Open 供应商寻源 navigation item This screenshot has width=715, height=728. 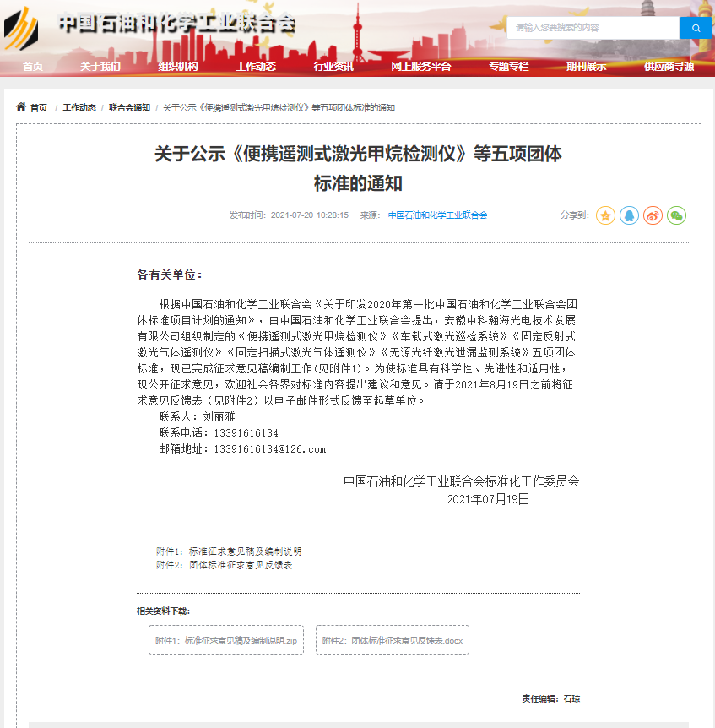point(669,67)
